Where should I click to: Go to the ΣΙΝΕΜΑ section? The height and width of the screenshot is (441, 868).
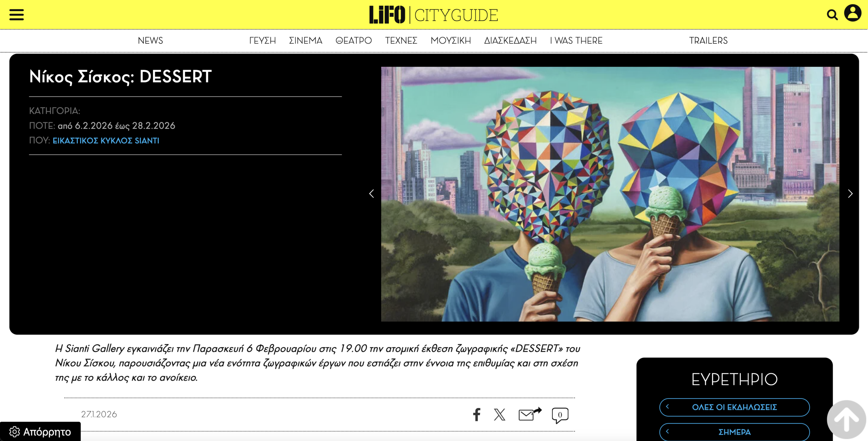point(305,41)
